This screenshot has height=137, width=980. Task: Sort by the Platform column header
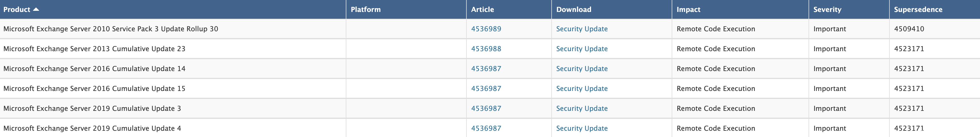coord(366,9)
